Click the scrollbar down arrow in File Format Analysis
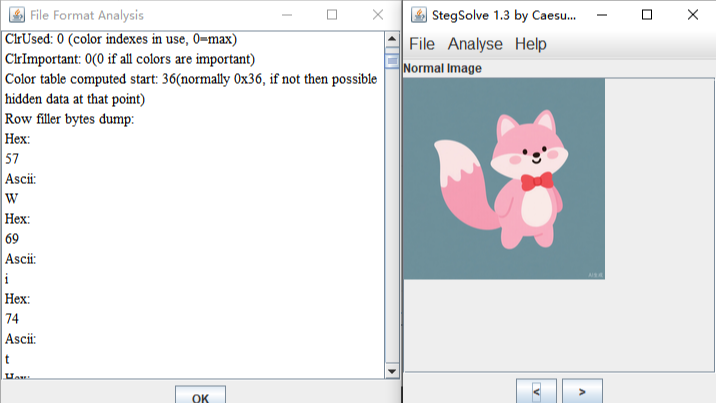 (392, 371)
